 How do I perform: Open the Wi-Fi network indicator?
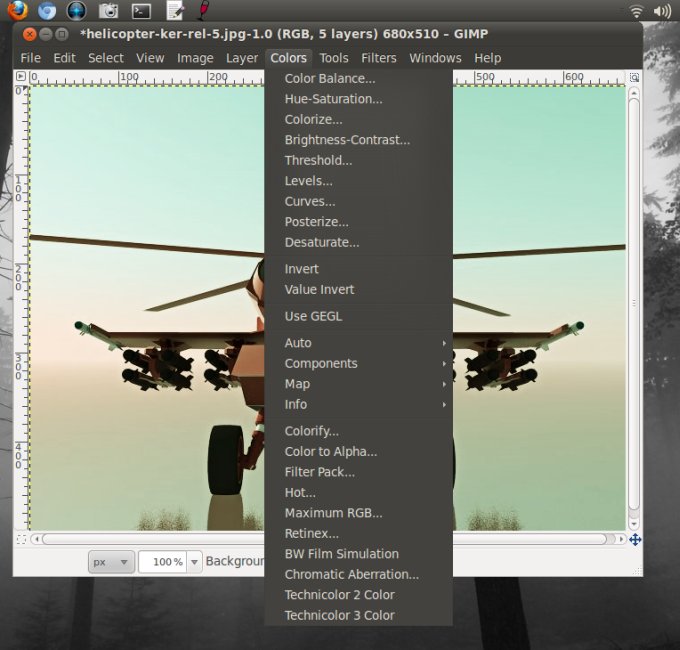[x=636, y=11]
